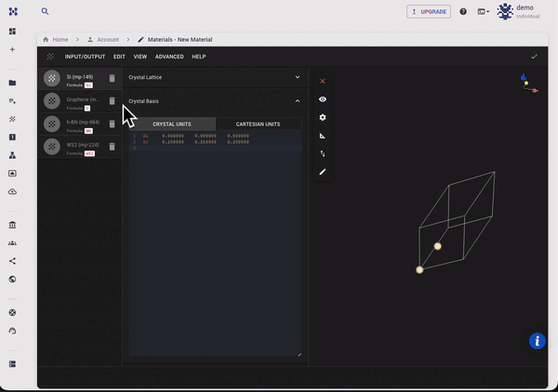Delete the Graphene material entry
The width and height of the screenshot is (558, 392).
(x=113, y=101)
